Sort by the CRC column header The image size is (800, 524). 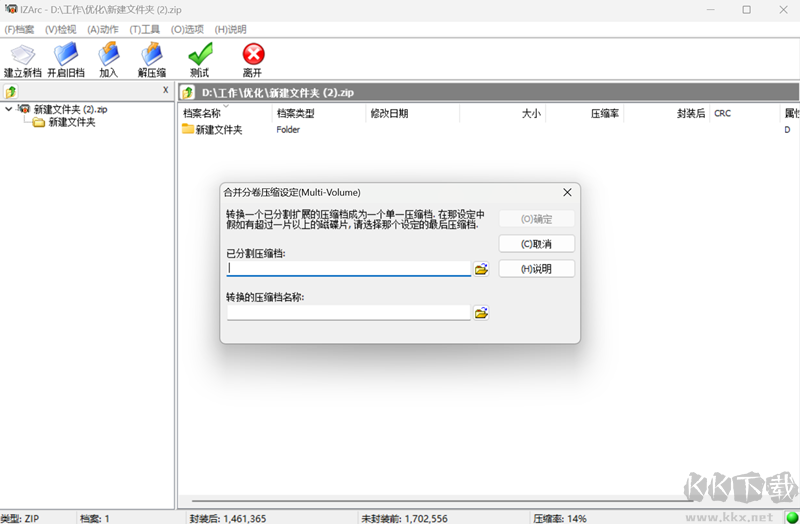[x=745, y=113]
